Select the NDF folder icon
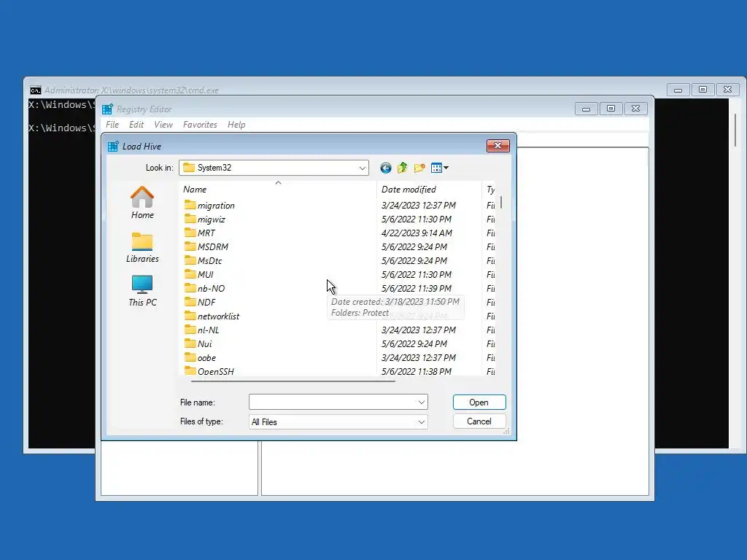The width and height of the screenshot is (747, 560). (x=190, y=301)
